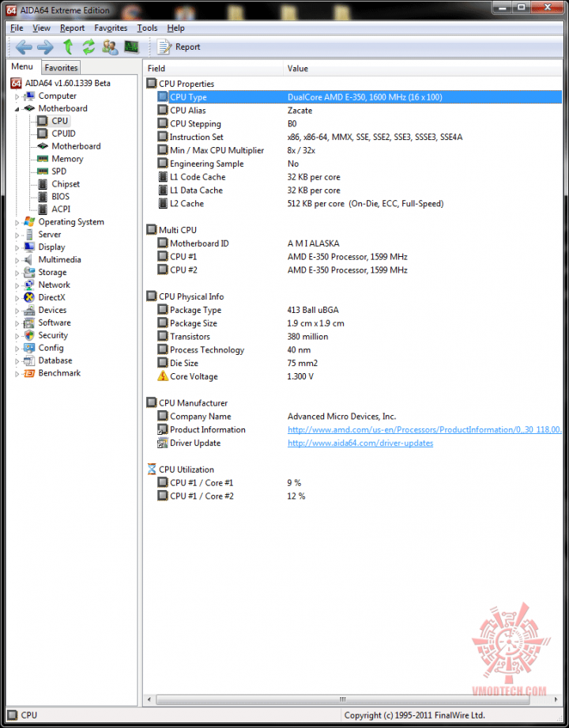
Task: Click the Network icon in tree
Action: click(29, 285)
